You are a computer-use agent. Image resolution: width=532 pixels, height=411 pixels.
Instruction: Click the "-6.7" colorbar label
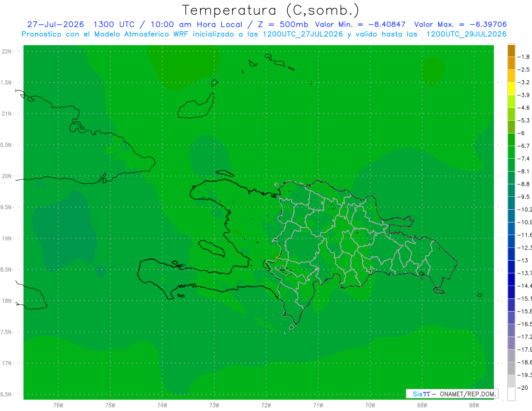tap(524, 146)
